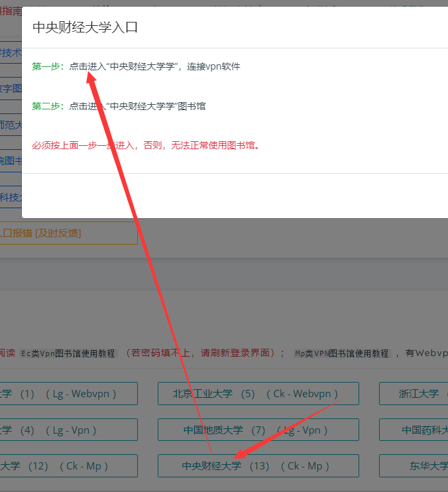Click the partially hidden 技术 button on left

tap(11, 53)
